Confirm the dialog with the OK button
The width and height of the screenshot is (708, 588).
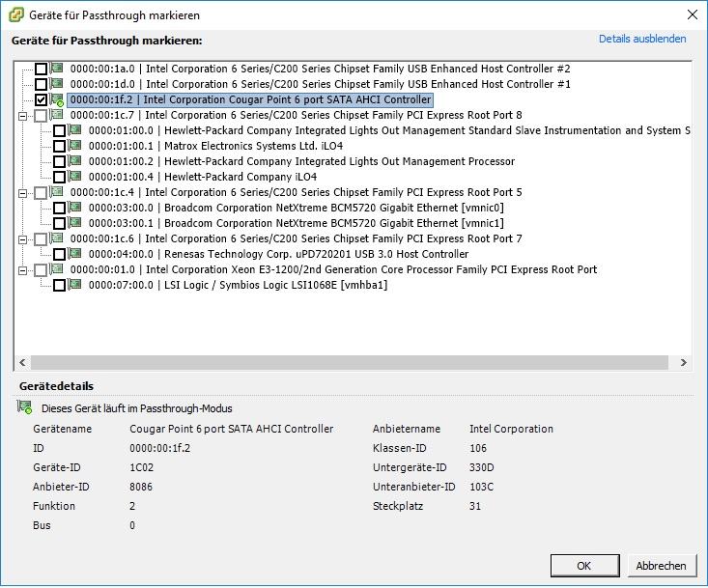(583, 566)
